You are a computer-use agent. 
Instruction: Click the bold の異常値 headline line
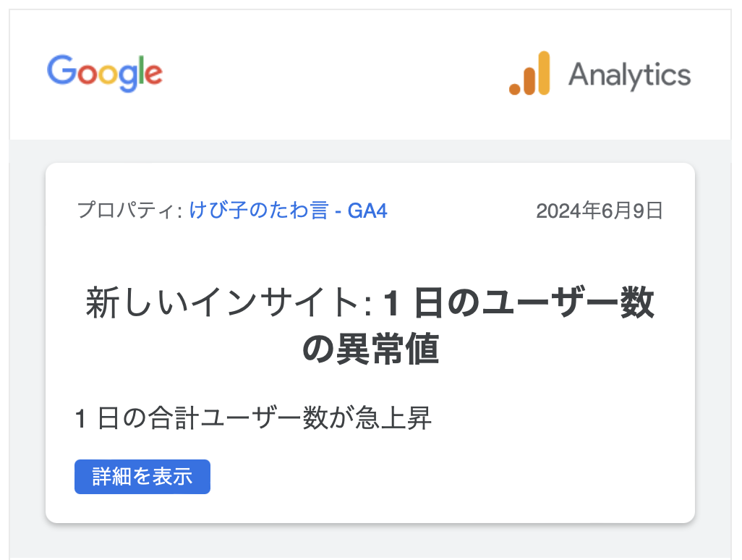pos(370,351)
